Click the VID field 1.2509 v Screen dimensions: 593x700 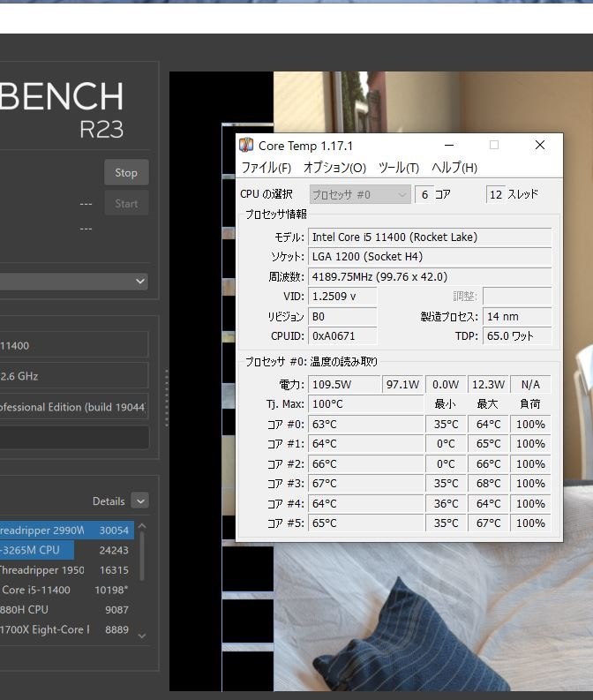tap(342, 297)
